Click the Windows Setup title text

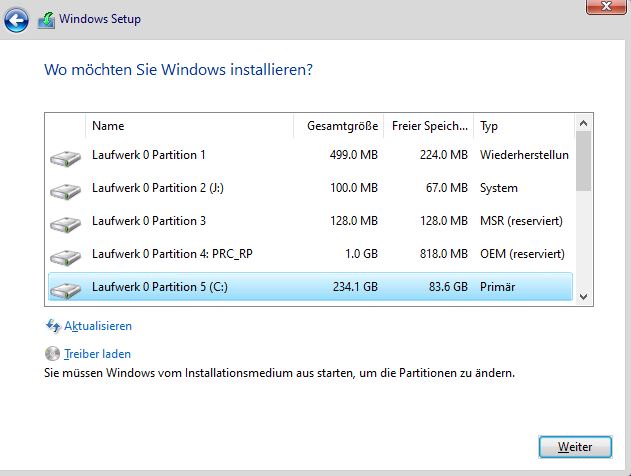click(100, 19)
